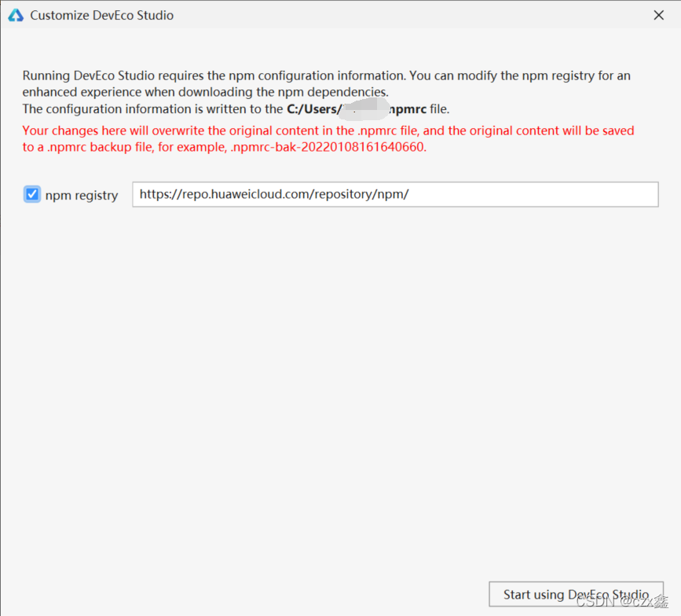The width and height of the screenshot is (681, 616).
Task: Click the DevEco Studio logo icon
Action: pyautogui.click(x=16, y=15)
